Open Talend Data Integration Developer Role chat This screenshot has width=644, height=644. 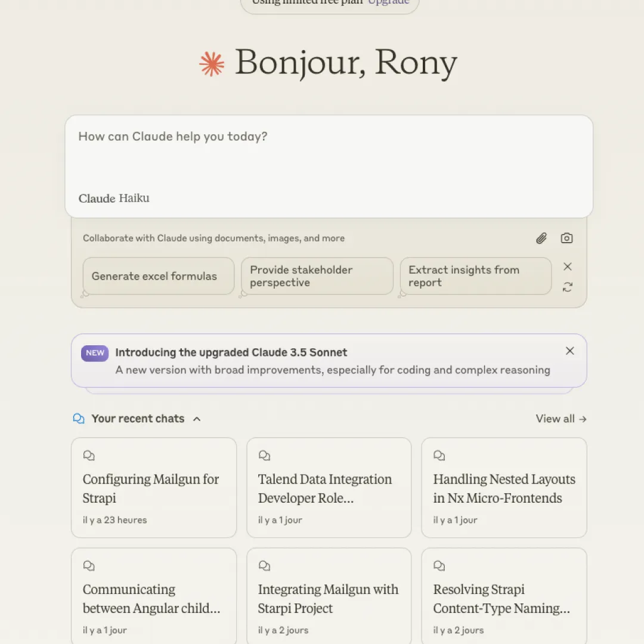pyautogui.click(x=329, y=488)
